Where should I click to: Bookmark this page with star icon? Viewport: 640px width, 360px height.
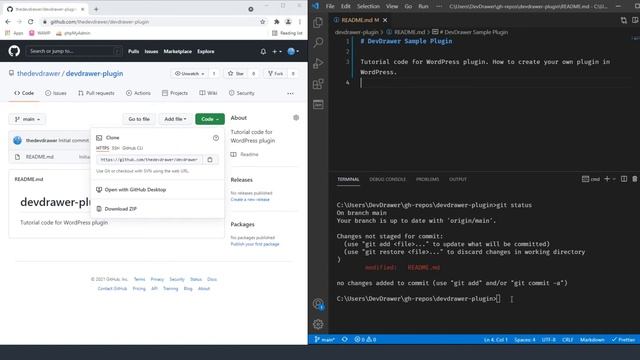click(x=262, y=22)
